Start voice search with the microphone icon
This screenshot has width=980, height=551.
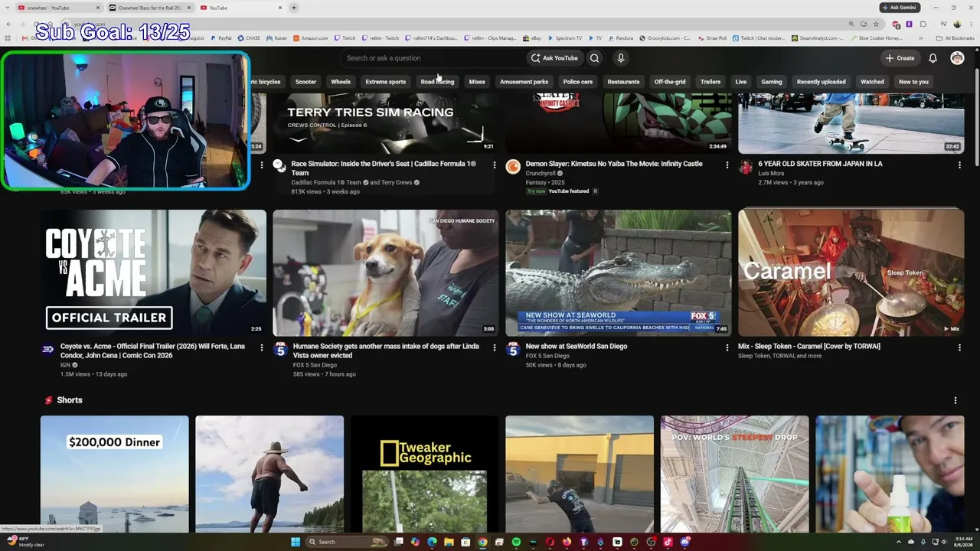pyautogui.click(x=621, y=58)
